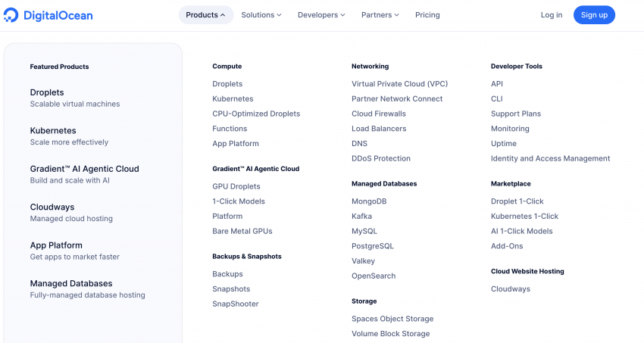This screenshot has height=343, width=644.
Task: Choose CPU-Optimized Droplets under Compute
Action: [256, 114]
